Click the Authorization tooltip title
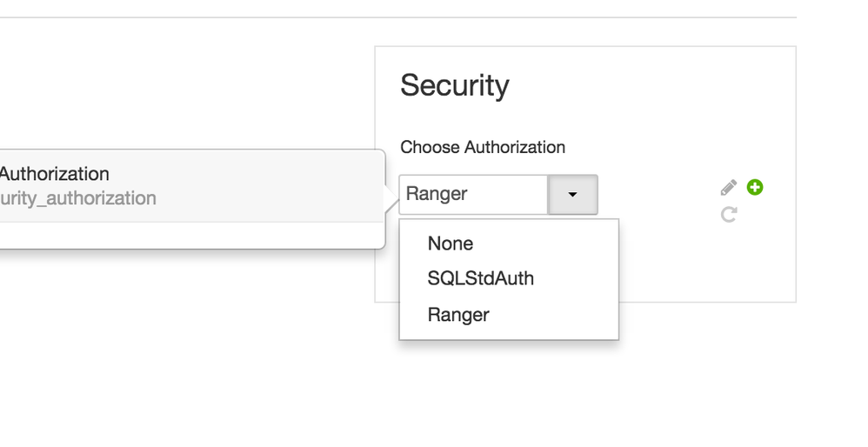 tap(54, 174)
